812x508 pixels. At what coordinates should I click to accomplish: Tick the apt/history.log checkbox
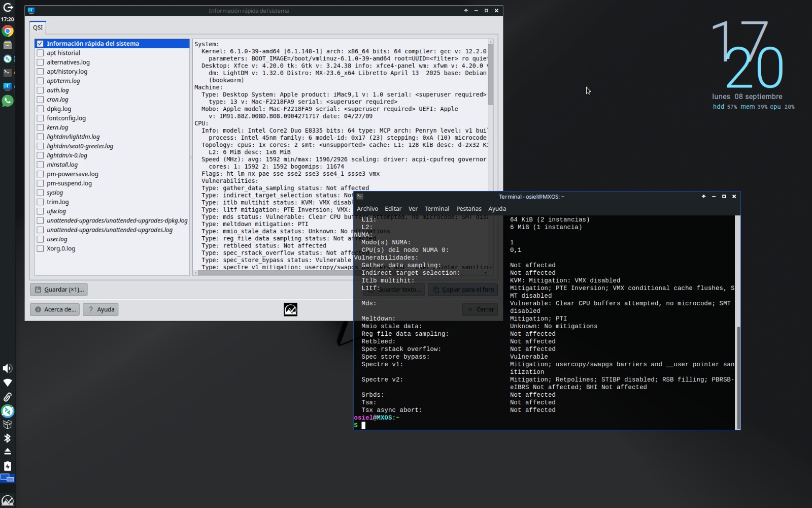coord(40,72)
